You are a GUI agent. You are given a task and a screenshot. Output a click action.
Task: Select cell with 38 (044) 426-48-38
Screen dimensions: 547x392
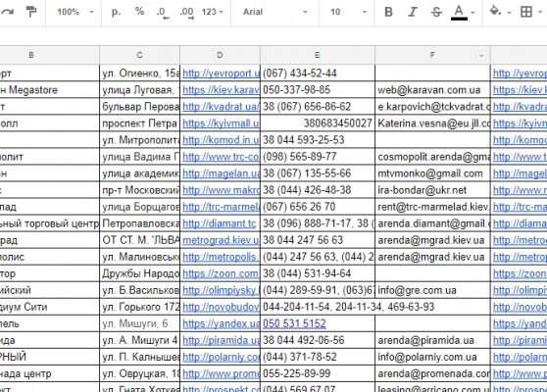tap(318, 190)
